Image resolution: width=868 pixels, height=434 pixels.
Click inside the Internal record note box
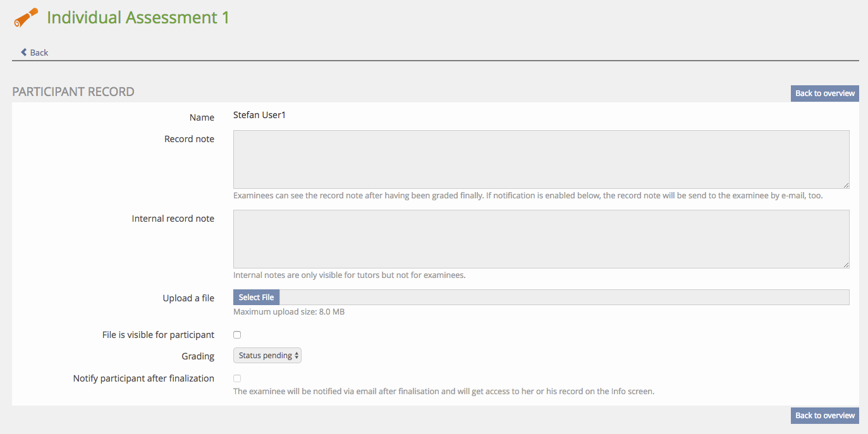541,239
